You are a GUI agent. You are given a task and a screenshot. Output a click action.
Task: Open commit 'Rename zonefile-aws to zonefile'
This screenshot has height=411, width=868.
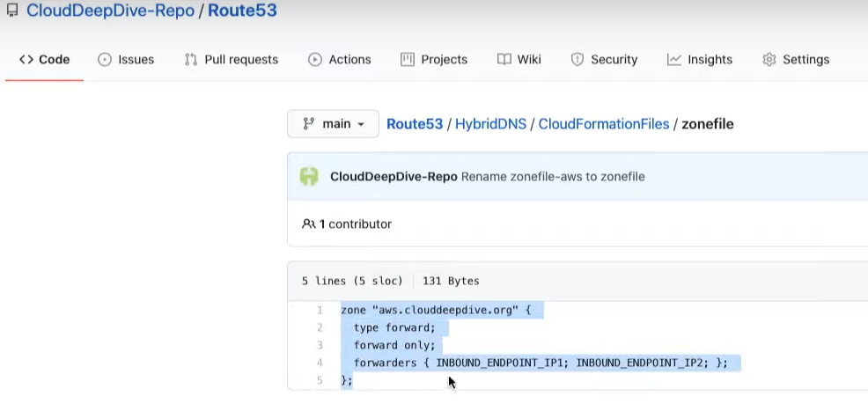tap(553, 177)
